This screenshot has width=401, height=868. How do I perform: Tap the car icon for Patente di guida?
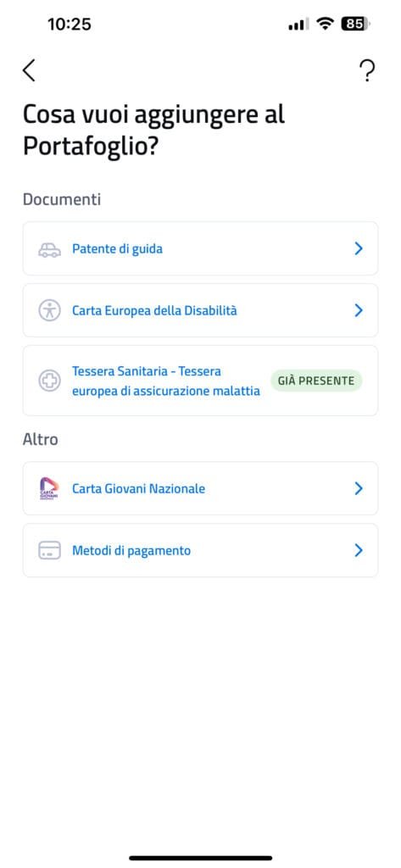[x=49, y=249]
